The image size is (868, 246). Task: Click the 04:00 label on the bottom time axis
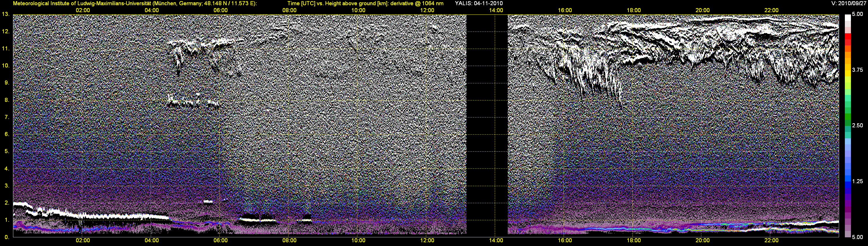pos(152,241)
